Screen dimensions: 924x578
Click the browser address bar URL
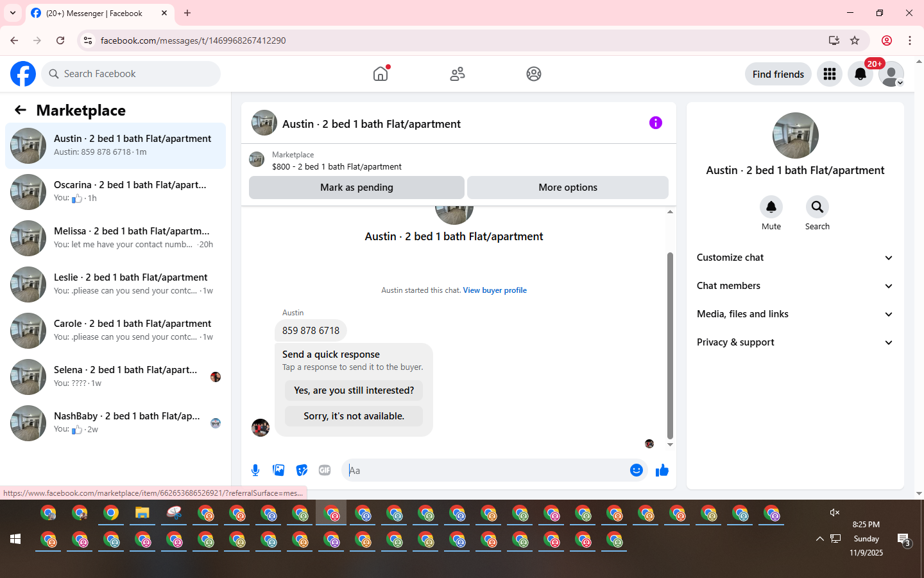coord(193,40)
